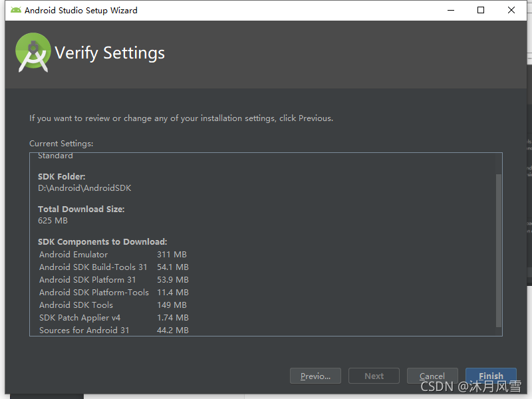
Task: Click the '149 MB' size value
Action: click(x=172, y=305)
